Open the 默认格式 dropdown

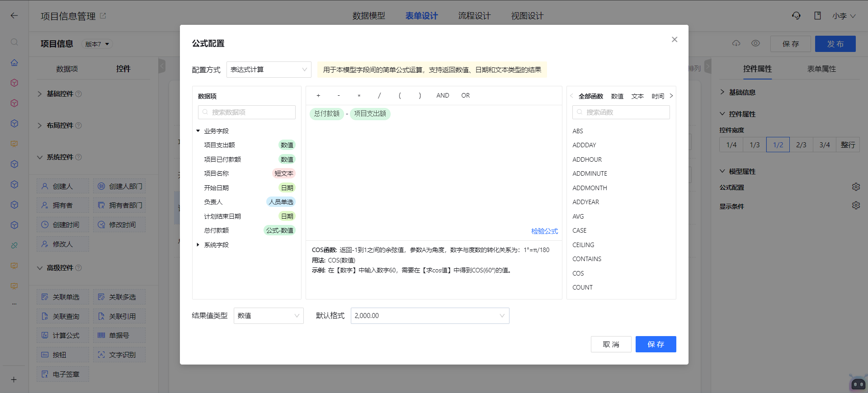(430, 316)
